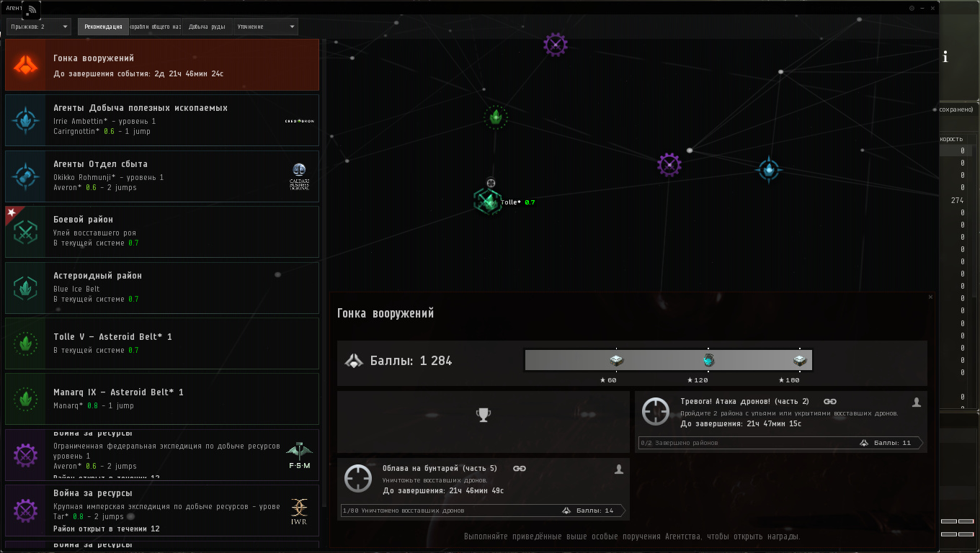Open the Гонка вооружений event card
This screenshot has height=553, width=980.
tap(162, 65)
